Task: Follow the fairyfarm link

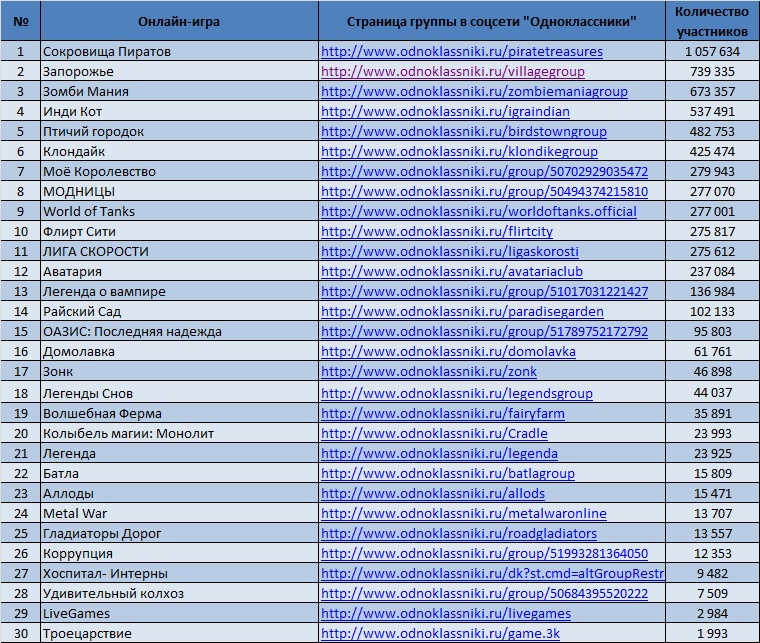Action: click(443, 413)
